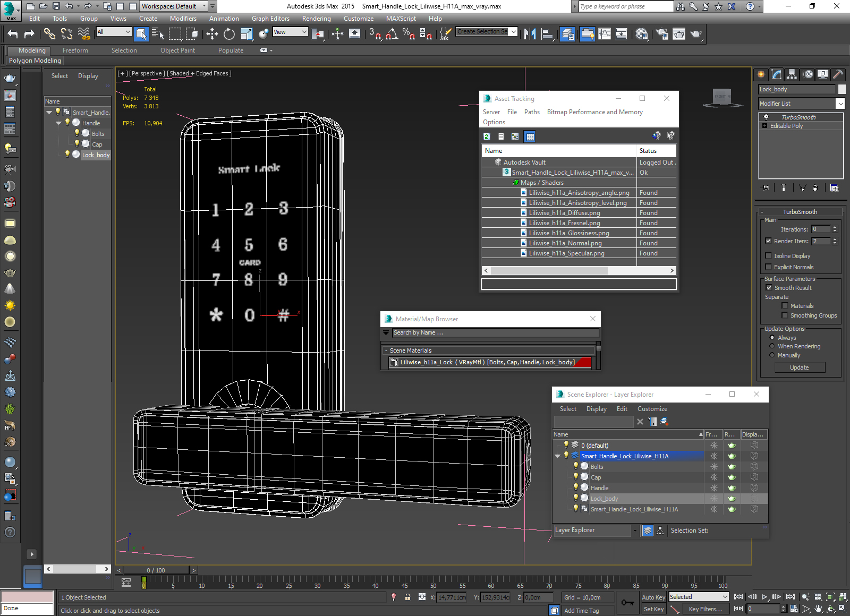
Task: Click the Mirror tool icon
Action: tap(530, 34)
